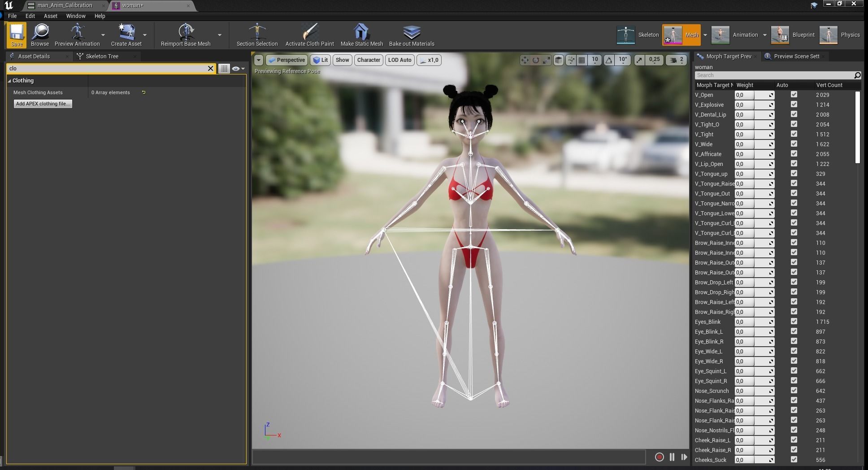
Task: Toggle Auto checkbox for V_Explosive
Action: [x=794, y=104]
